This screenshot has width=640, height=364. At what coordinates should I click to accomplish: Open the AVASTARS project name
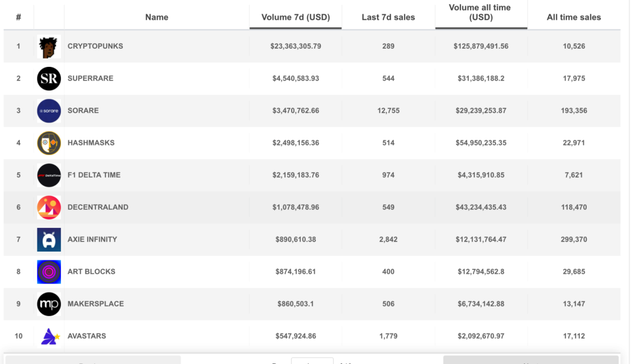87,336
